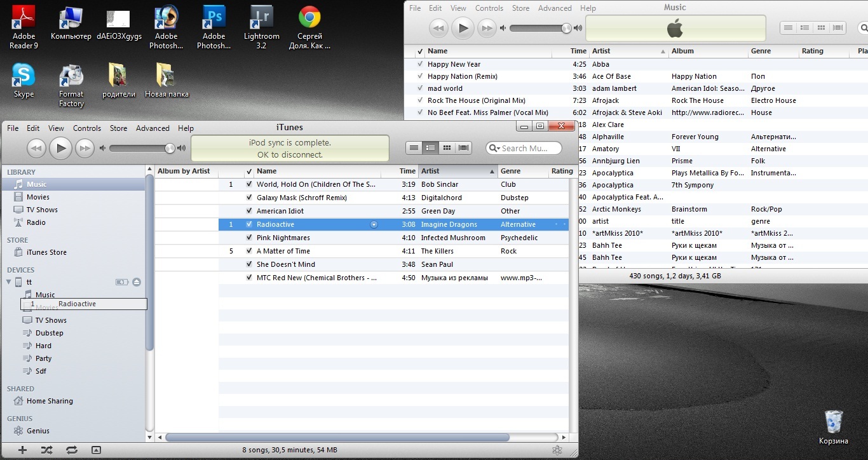
Task: Uncheck the Radioactive song checkbox
Action: point(249,224)
